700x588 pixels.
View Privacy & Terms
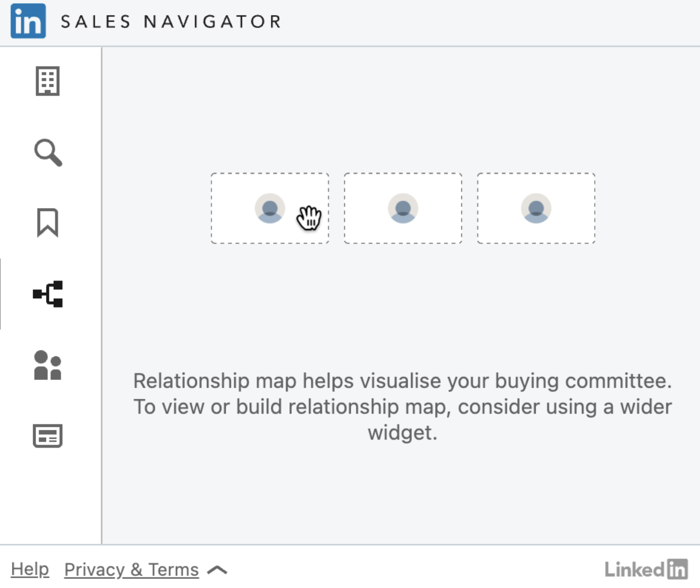(131, 569)
